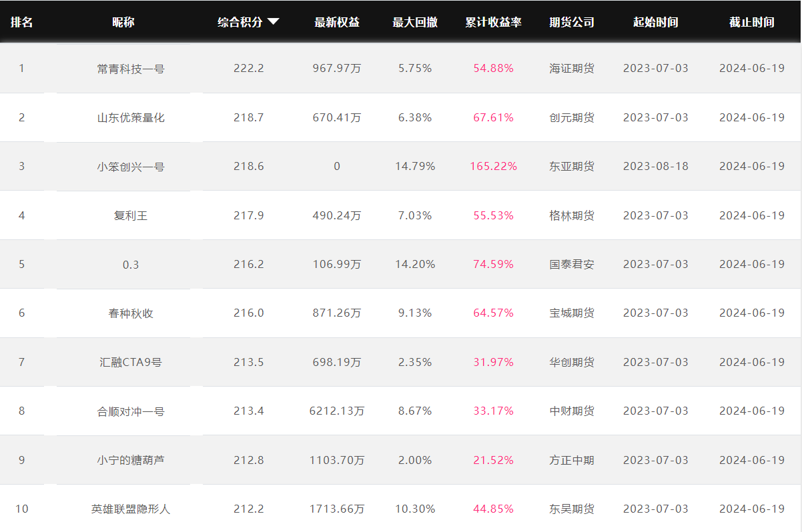Open nickname 常青科技一号
The image size is (802, 532).
[131, 68]
